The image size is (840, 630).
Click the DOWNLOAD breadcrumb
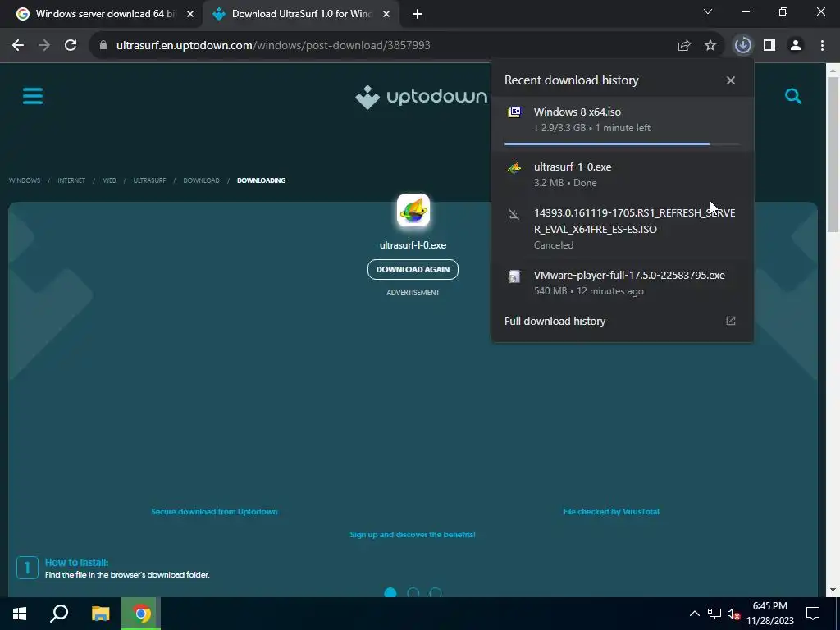point(202,180)
